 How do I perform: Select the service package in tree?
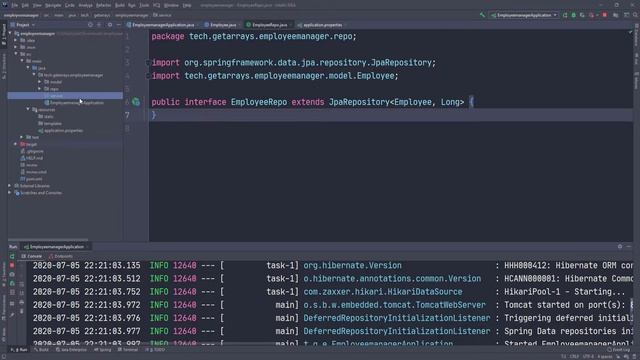click(65, 96)
